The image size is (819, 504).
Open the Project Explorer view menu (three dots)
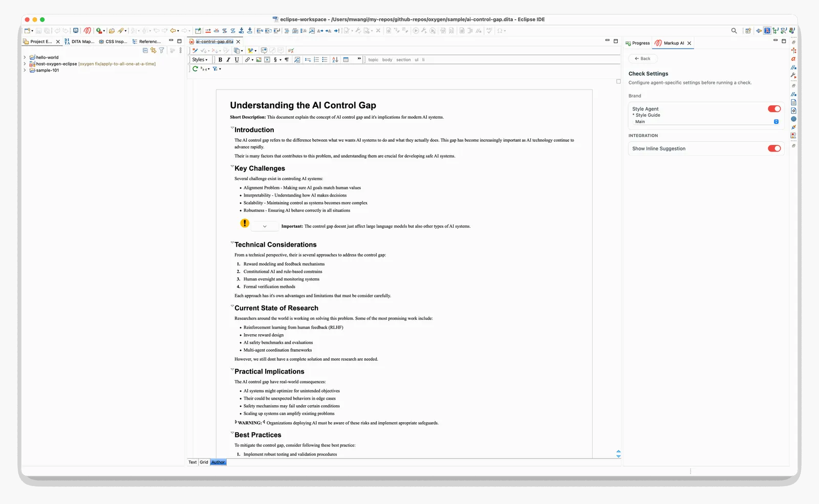click(x=181, y=50)
